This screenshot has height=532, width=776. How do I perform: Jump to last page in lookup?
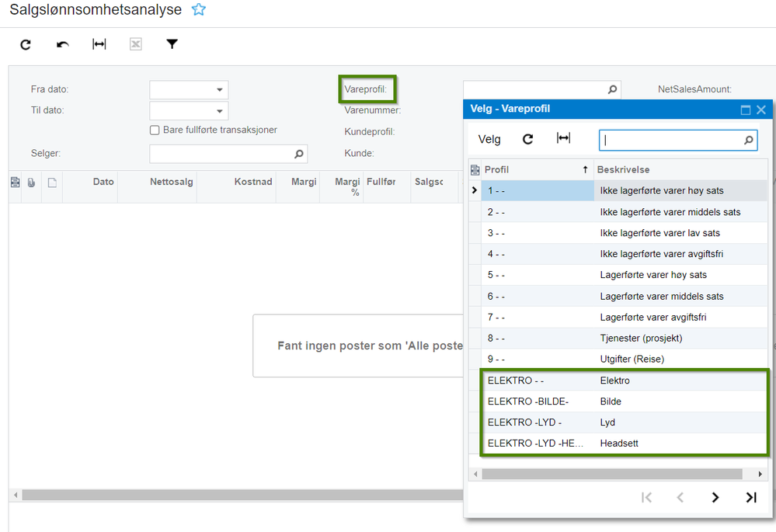(x=751, y=497)
